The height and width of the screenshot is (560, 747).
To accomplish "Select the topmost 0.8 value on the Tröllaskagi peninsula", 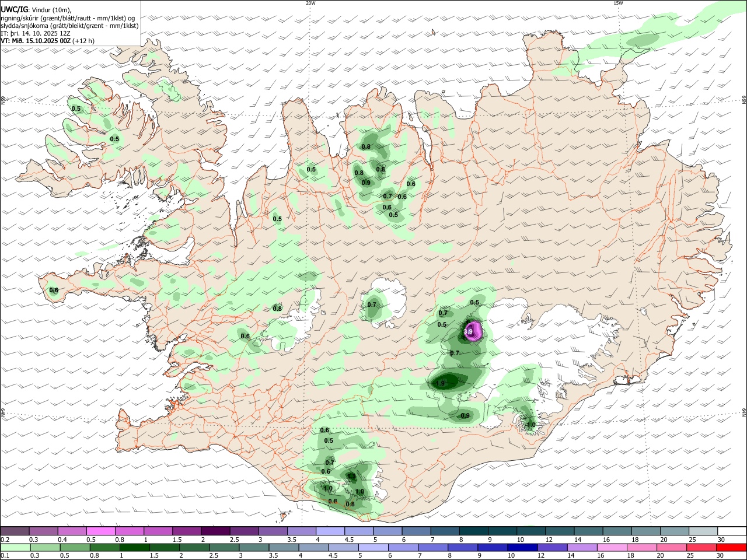I will (x=366, y=146).
